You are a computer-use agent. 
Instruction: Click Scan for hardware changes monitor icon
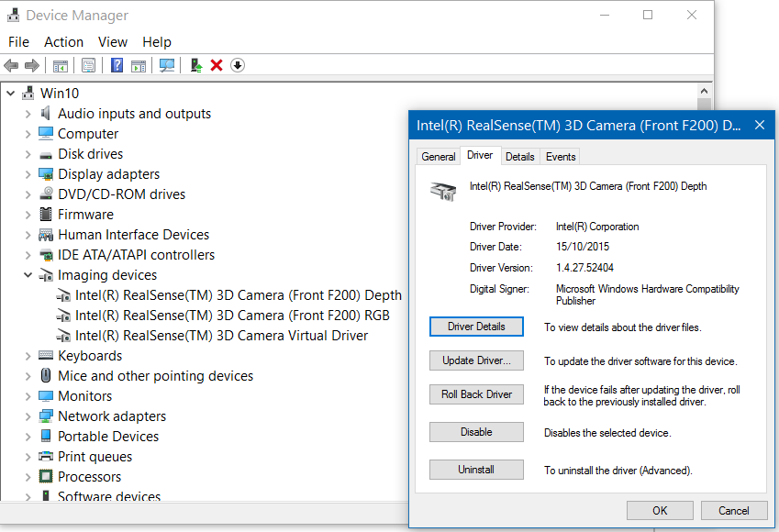point(167,65)
